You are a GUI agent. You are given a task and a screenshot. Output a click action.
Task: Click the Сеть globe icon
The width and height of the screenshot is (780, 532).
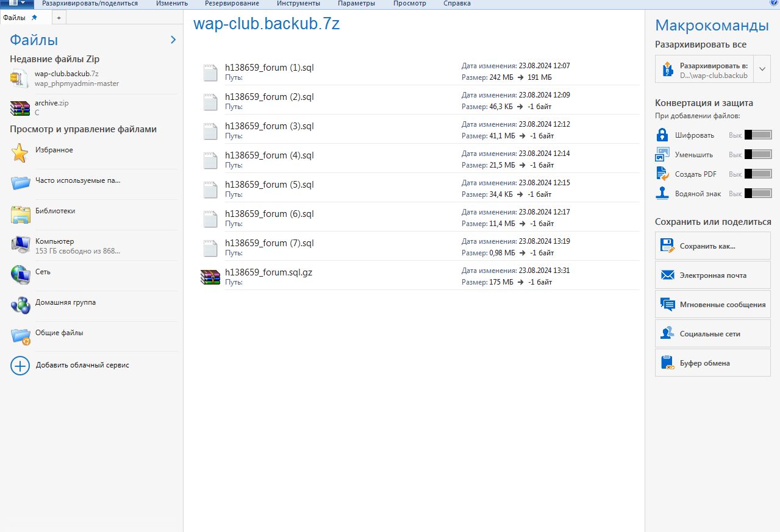tap(20, 275)
